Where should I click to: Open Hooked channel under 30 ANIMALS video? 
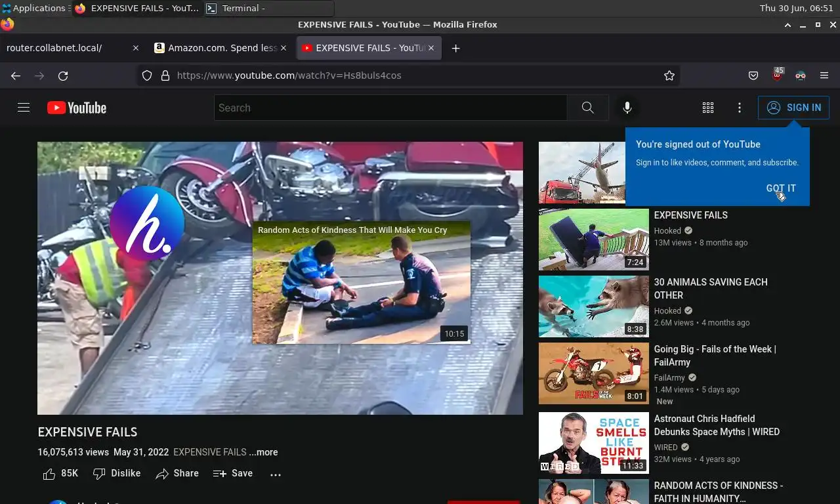coord(667,310)
